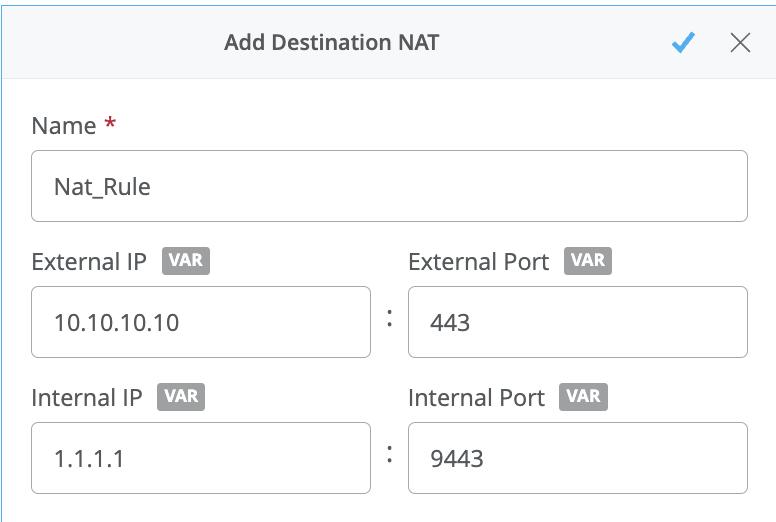This screenshot has width=776, height=522.
Task: Toggle the VAR badge for Internal Port
Action: 583,397
